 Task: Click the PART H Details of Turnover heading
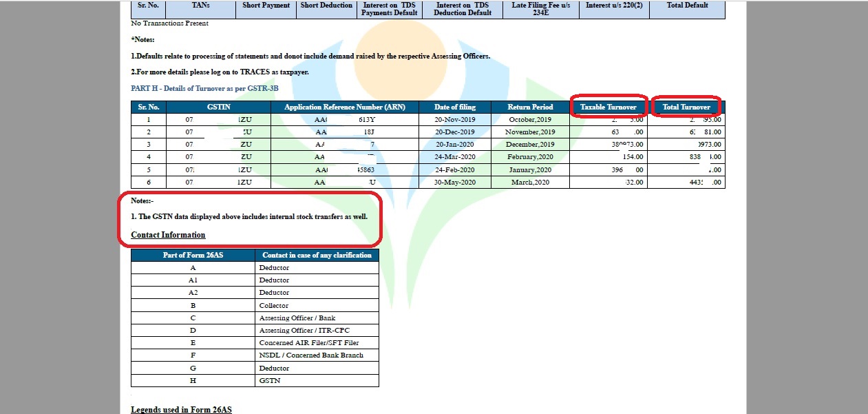pos(204,88)
